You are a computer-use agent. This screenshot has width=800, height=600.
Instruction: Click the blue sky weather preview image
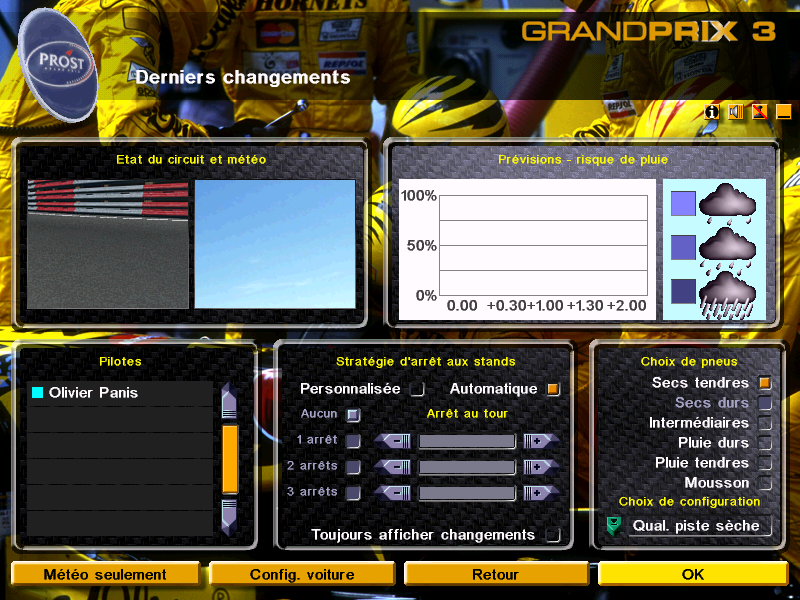pos(275,244)
